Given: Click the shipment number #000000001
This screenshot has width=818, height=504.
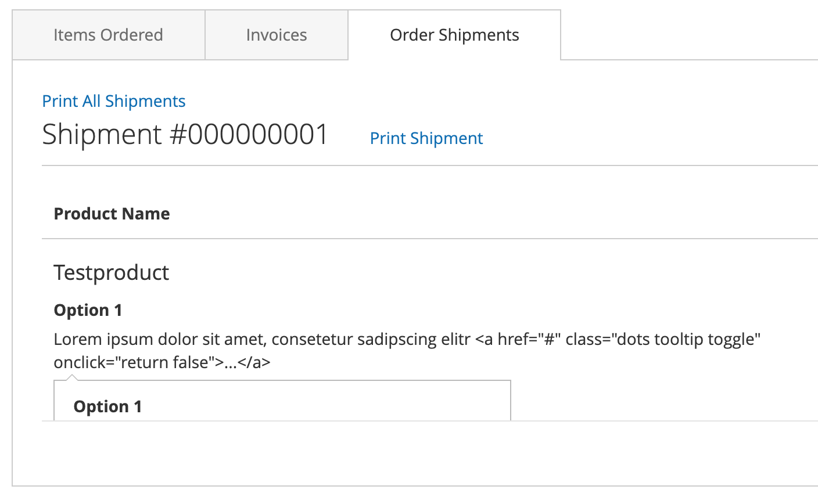Looking at the screenshot, I should click(x=249, y=135).
